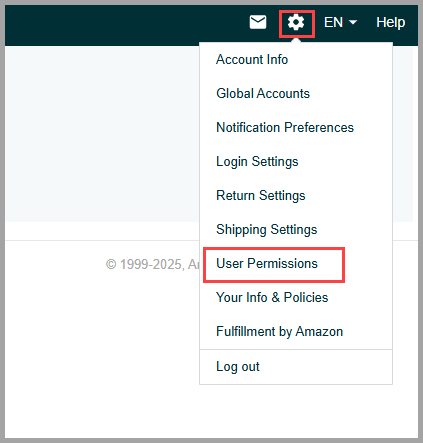The width and height of the screenshot is (423, 443).
Task: Select Shipping Settings entry
Action: pos(267,230)
